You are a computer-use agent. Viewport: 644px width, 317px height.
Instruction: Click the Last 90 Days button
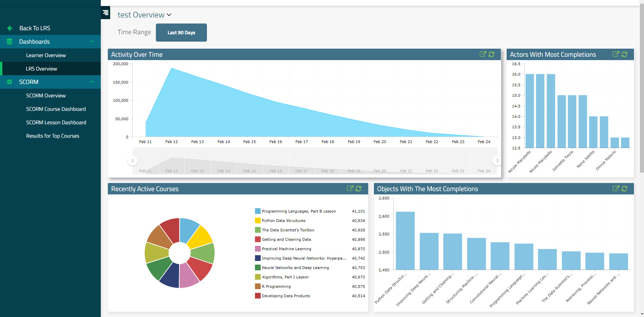point(181,33)
